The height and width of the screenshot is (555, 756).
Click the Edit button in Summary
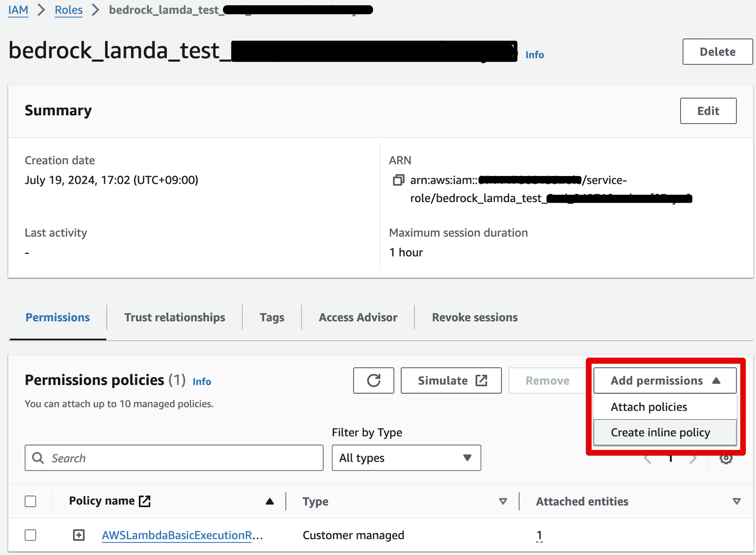pyautogui.click(x=708, y=111)
